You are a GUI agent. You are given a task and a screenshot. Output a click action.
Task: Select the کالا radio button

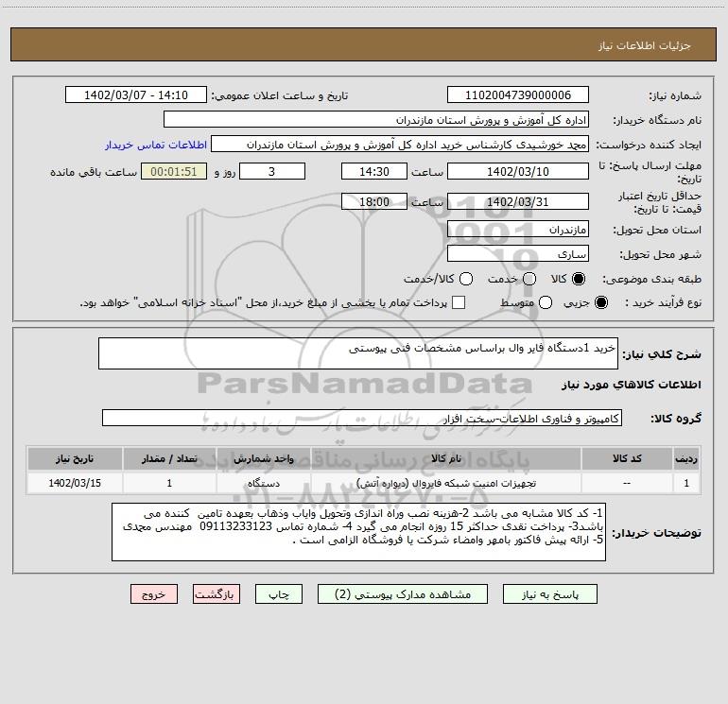[x=579, y=279]
